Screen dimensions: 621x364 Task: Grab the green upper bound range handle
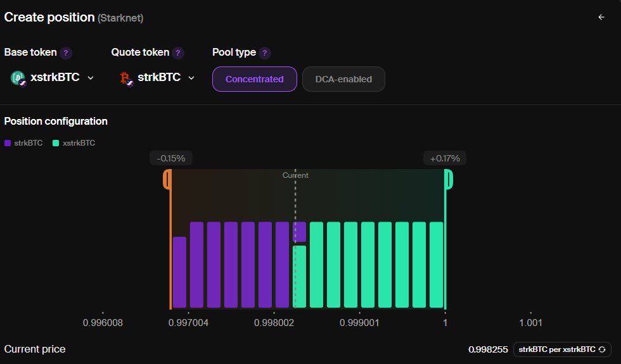click(x=449, y=179)
